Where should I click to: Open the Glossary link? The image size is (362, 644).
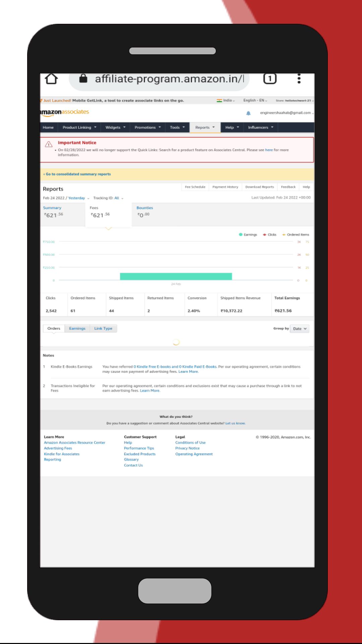pos(131,460)
